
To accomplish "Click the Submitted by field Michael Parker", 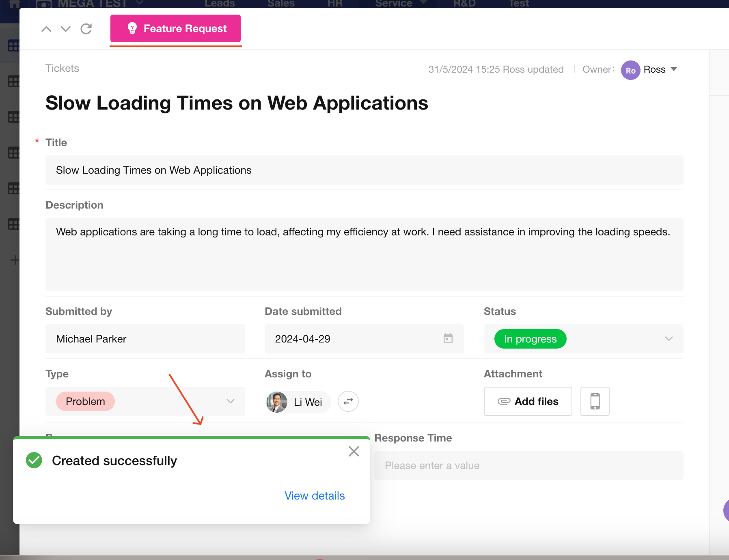I will pos(145,339).
